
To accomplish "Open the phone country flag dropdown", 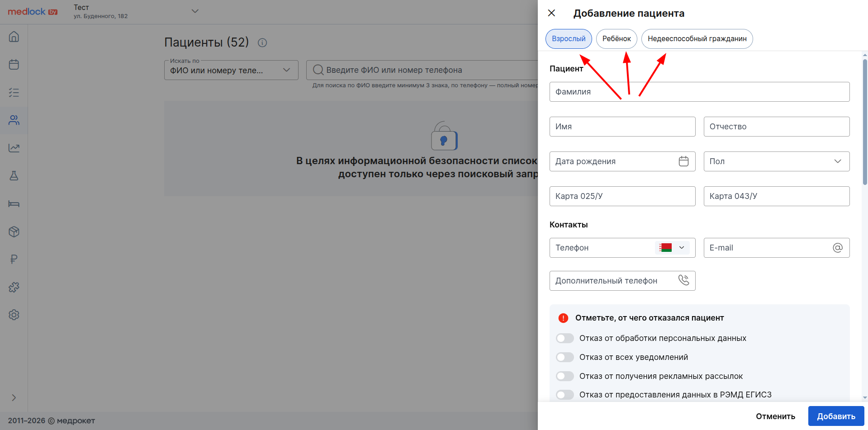I will [672, 248].
